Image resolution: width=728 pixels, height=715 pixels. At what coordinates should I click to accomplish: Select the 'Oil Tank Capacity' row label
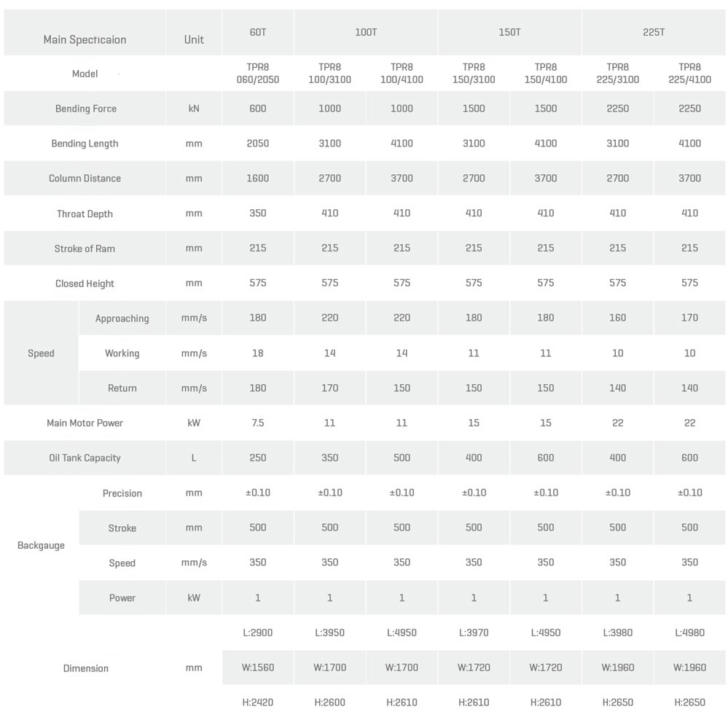pyautogui.click(x=85, y=458)
